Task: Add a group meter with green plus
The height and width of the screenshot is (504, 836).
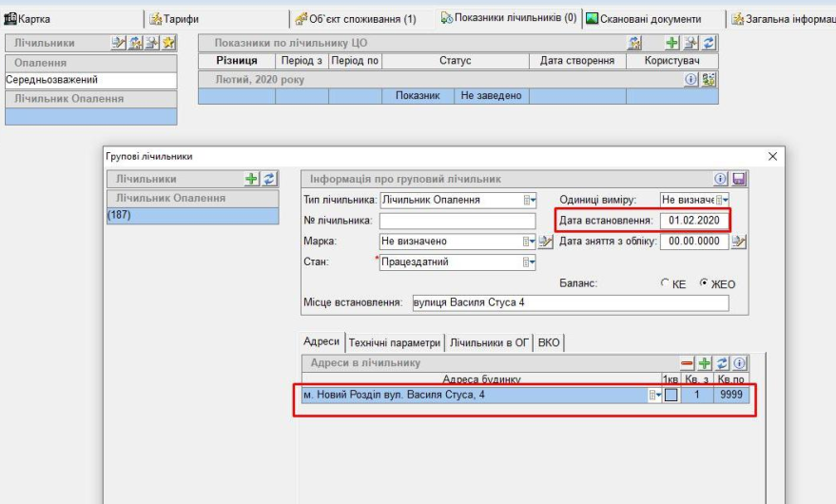Action: [251, 179]
